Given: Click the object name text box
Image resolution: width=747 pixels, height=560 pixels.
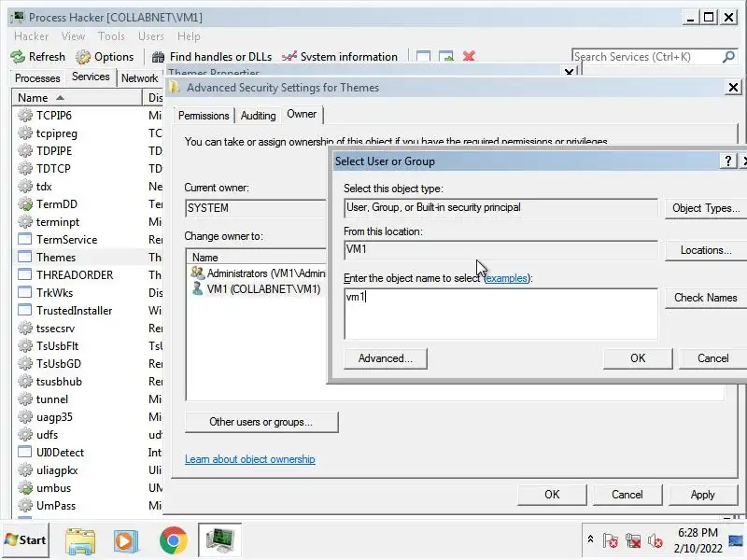Looking at the screenshot, I should [x=500, y=314].
